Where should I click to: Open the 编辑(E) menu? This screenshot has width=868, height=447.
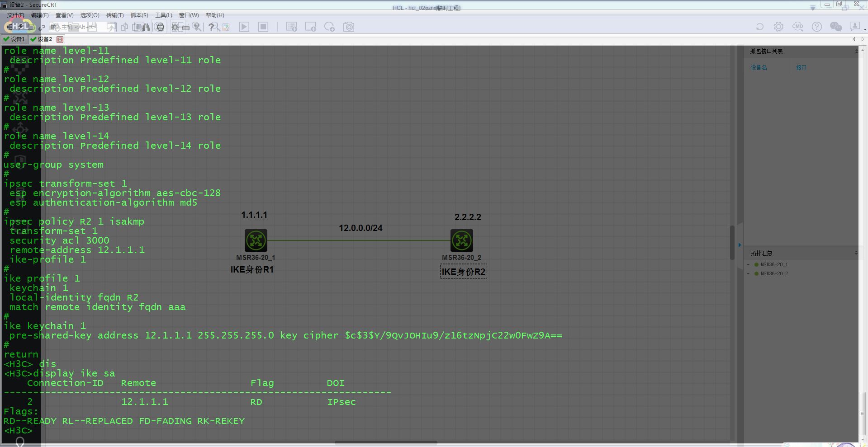point(40,15)
